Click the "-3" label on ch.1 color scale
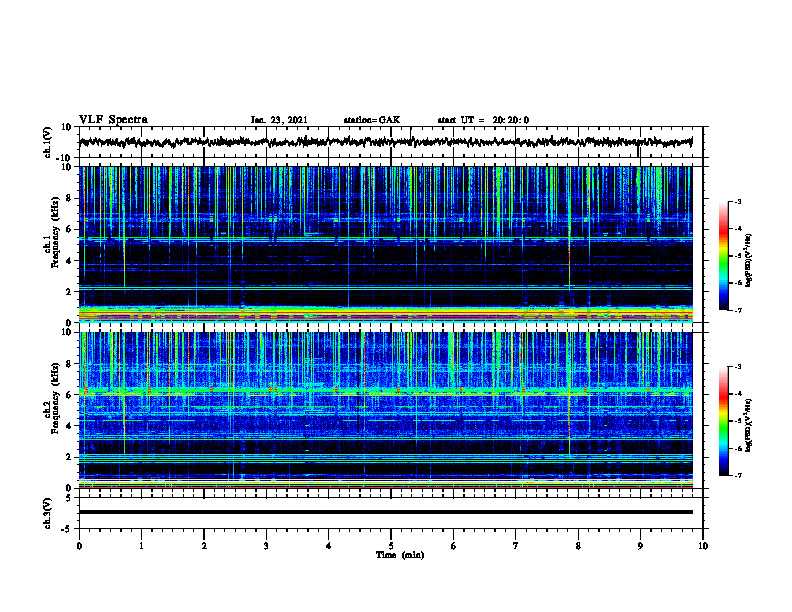Image resolution: width=792 pixels, height=612 pixels. (737, 201)
